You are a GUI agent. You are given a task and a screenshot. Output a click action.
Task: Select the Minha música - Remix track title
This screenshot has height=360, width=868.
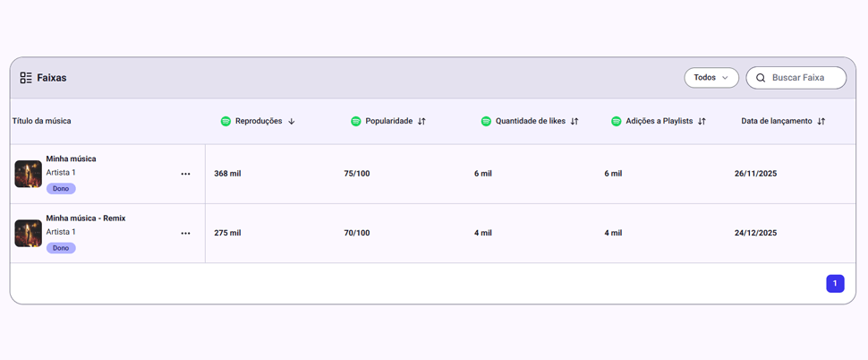pyautogui.click(x=86, y=218)
